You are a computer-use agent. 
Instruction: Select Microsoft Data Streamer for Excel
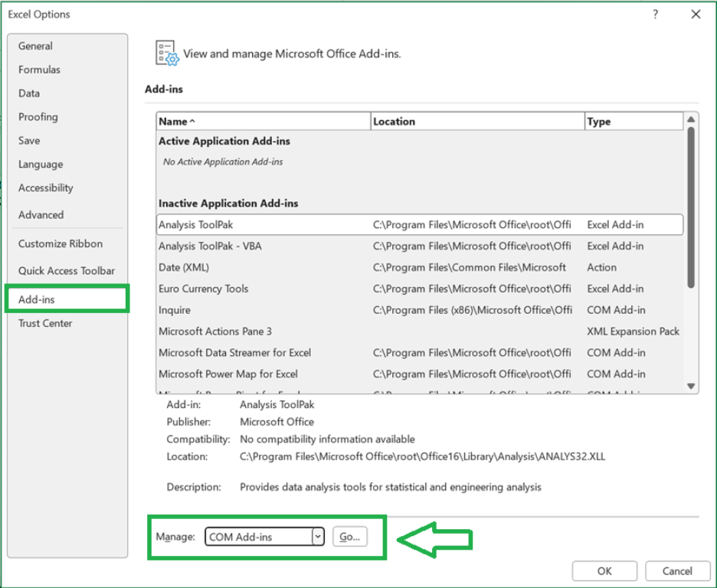420,353
